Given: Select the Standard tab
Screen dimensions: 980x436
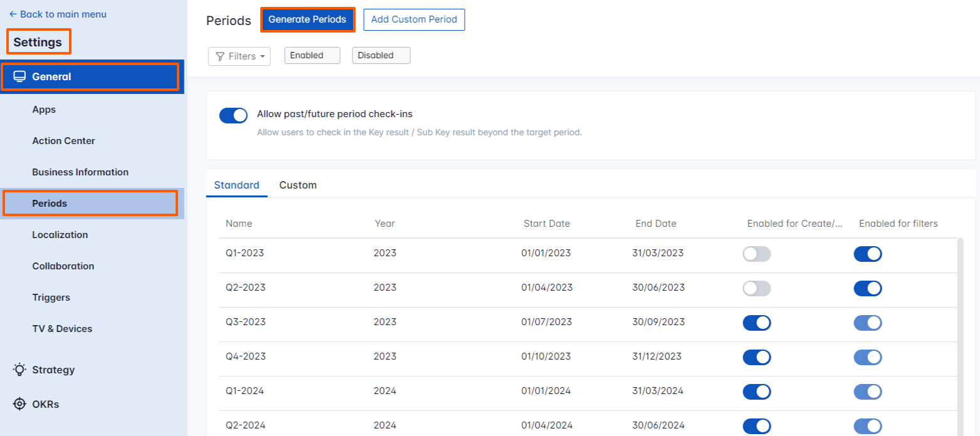Looking at the screenshot, I should tap(236, 185).
